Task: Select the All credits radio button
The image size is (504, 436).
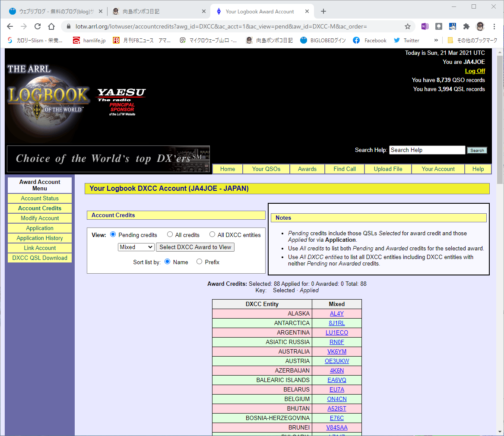Action: [170, 234]
